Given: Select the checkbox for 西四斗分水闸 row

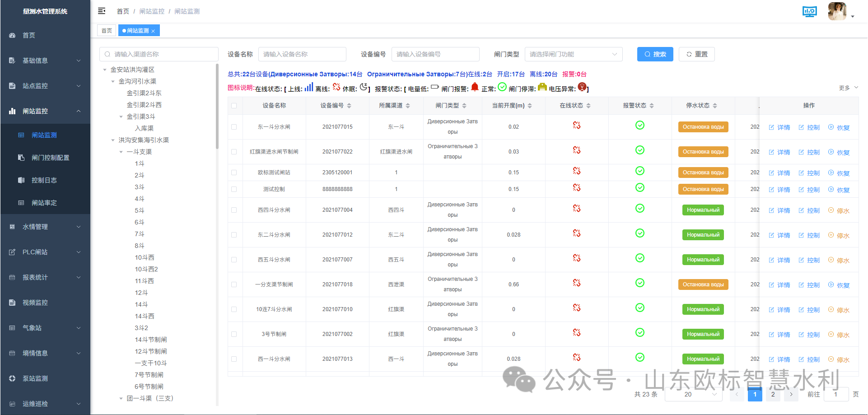Looking at the screenshot, I should pos(234,210).
